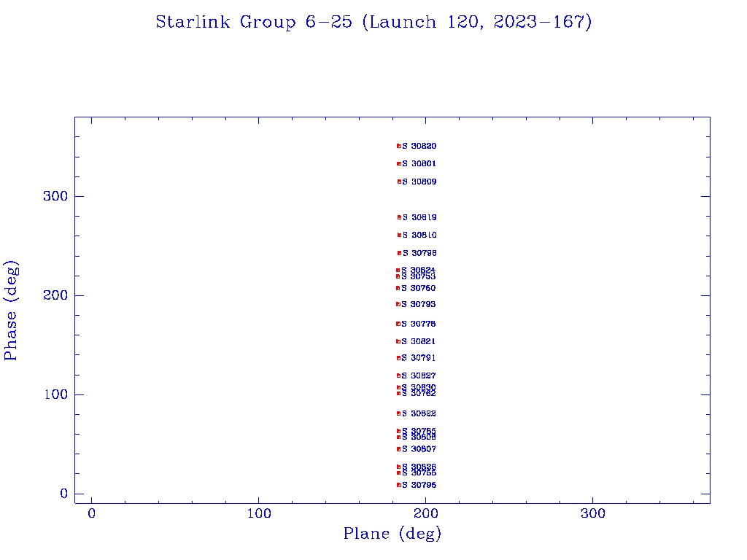
Task: Select the S 30819 satellite label
Action: tap(419, 217)
